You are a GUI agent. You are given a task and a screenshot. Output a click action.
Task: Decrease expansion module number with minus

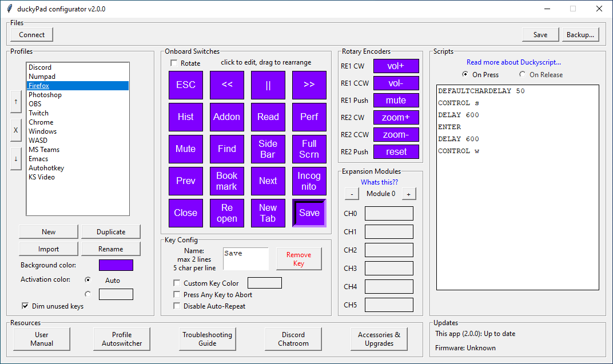(352, 194)
